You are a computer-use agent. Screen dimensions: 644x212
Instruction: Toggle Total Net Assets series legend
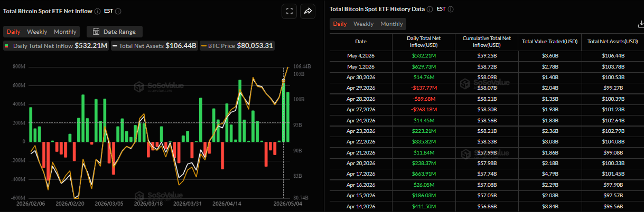pyautogui.click(x=154, y=46)
